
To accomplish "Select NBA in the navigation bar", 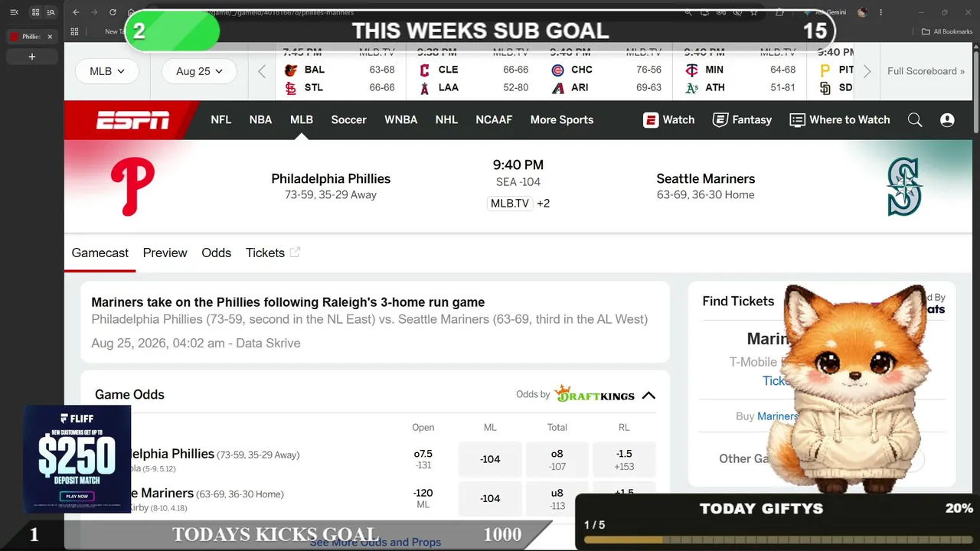I will pyautogui.click(x=260, y=120).
